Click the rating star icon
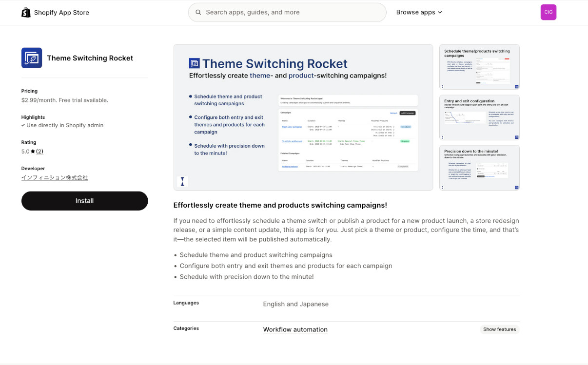 pos(33,152)
